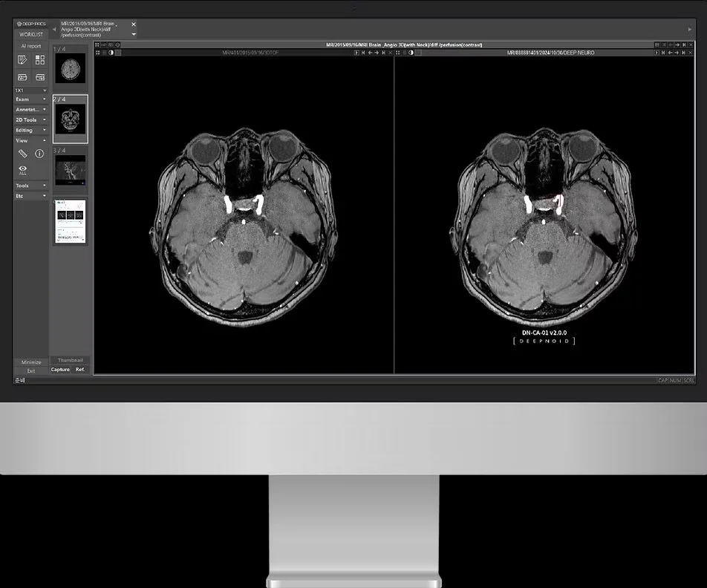707x588 pixels.
Task: Toggle contrast half-circle icon on 3DTOF series bar
Action: click(x=111, y=53)
